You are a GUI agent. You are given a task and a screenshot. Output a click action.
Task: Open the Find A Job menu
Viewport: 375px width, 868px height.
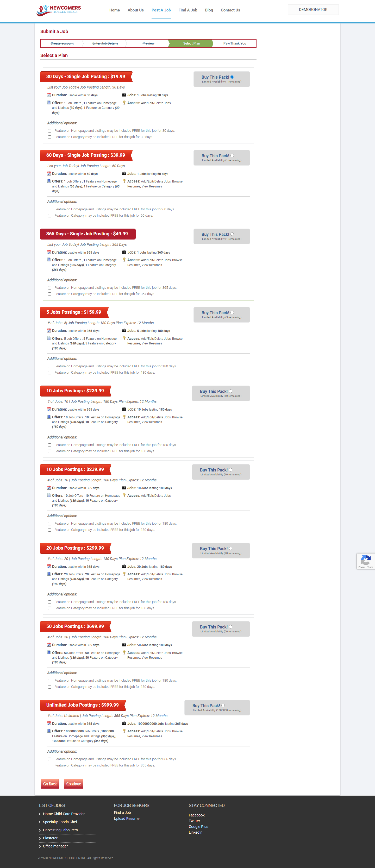pos(188,10)
